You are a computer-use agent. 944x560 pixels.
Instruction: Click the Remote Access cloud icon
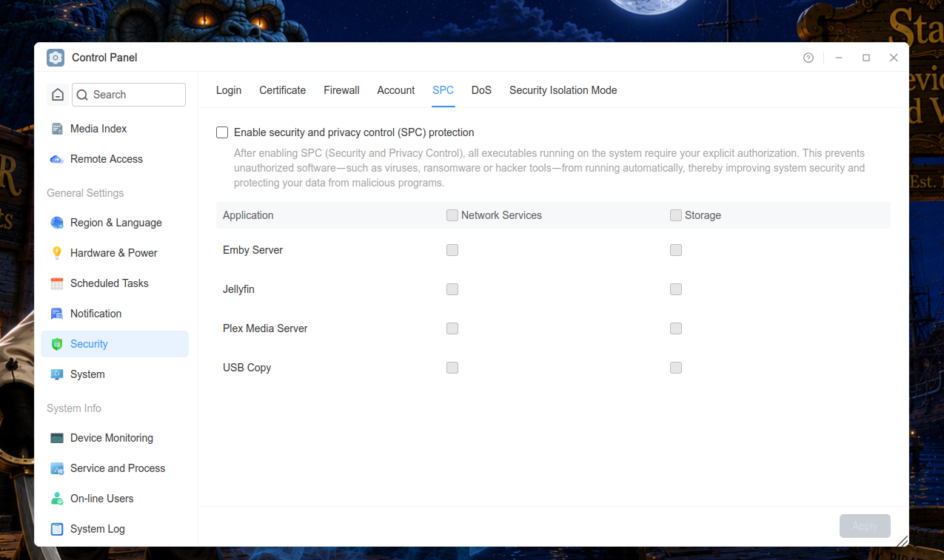(57, 159)
